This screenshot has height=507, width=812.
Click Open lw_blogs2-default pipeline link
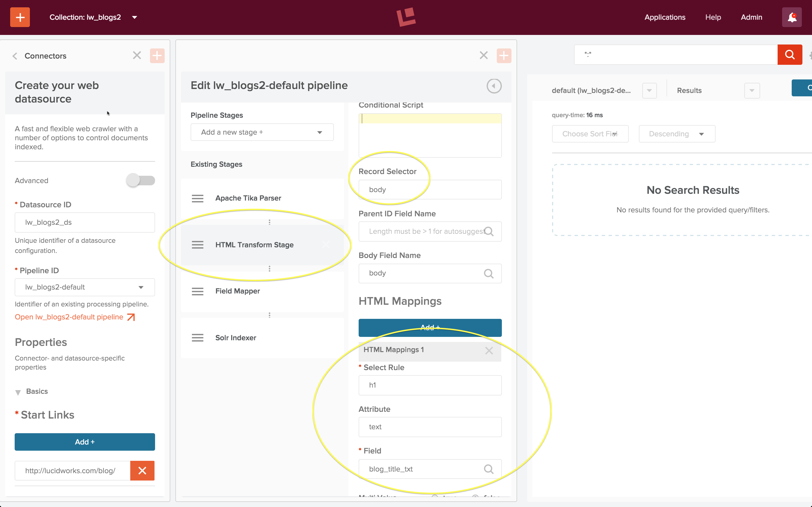tap(75, 317)
